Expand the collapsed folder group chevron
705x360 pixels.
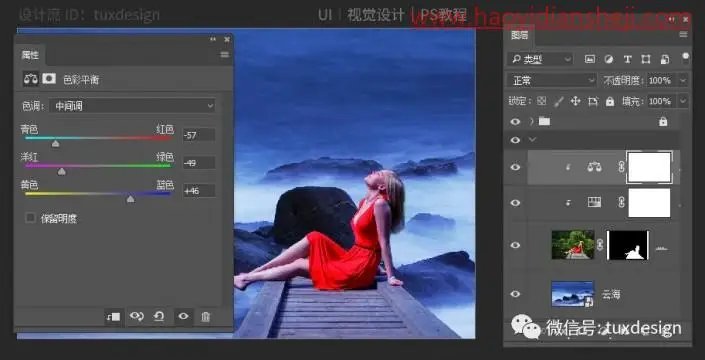pyautogui.click(x=533, y=121)
